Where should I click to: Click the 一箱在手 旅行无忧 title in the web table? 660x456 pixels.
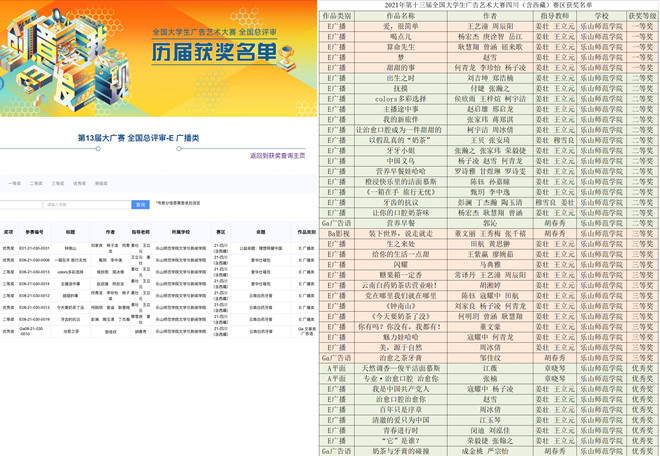coord(70,260)
